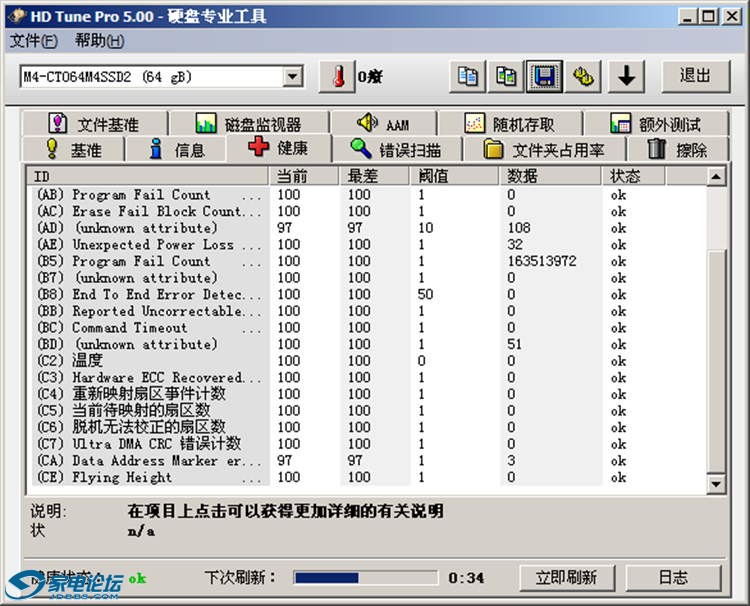Select the (C3) Hardware ECC Recovered row

coord(366,377)
